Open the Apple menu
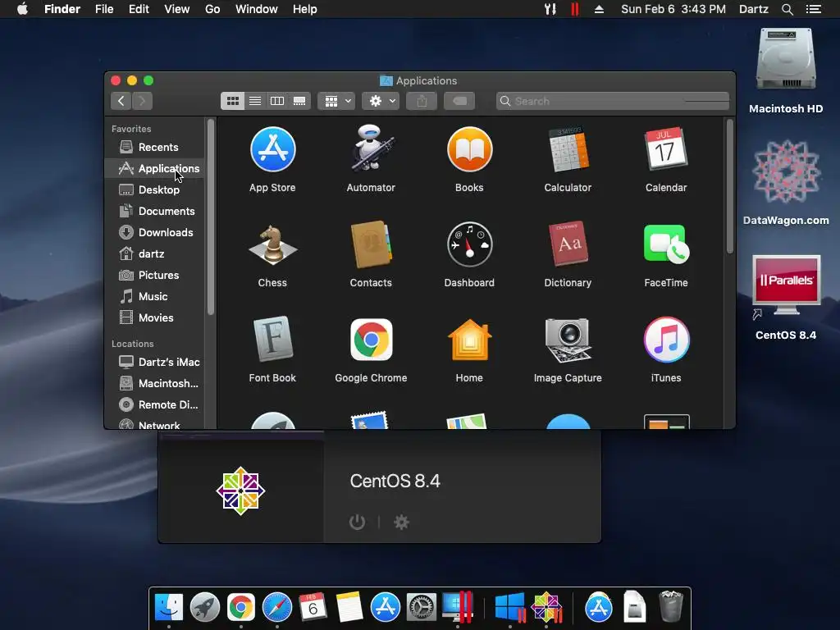 pos(22,9)
